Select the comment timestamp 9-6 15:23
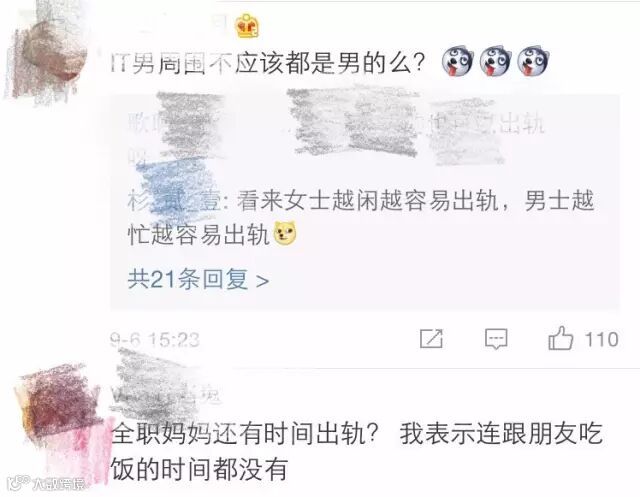This screenshot has height=497, width=640. click(155, 340)
